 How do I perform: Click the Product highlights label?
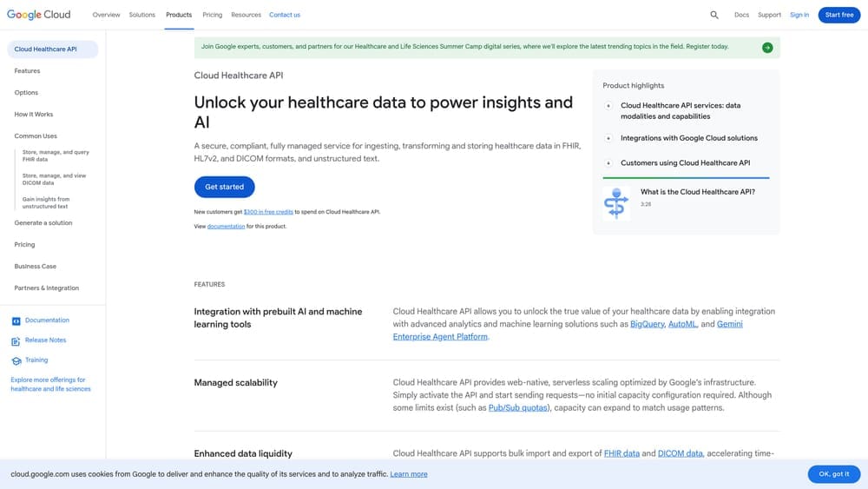(x=634, y=86)
